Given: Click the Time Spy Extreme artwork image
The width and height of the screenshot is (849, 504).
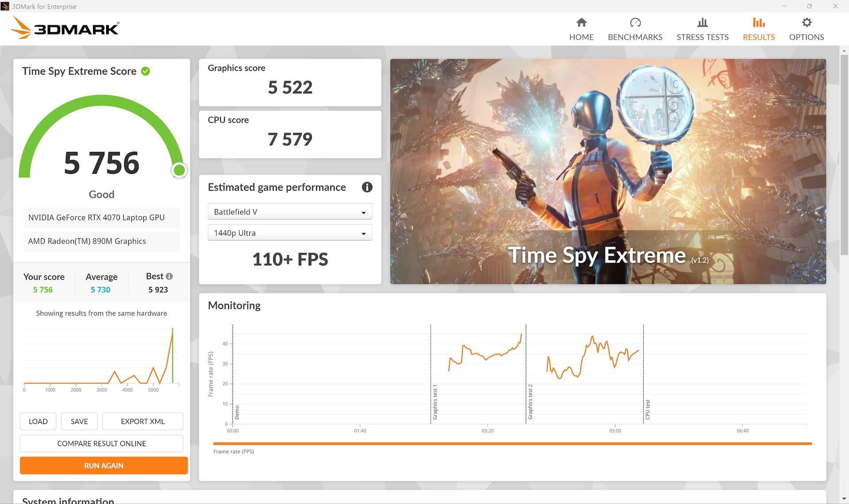Looking at the screenshot, I should pyautogui.click(x=608, y=172).
